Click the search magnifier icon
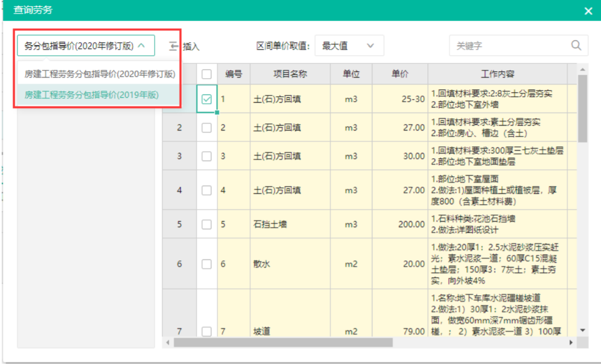 (576, 45)
